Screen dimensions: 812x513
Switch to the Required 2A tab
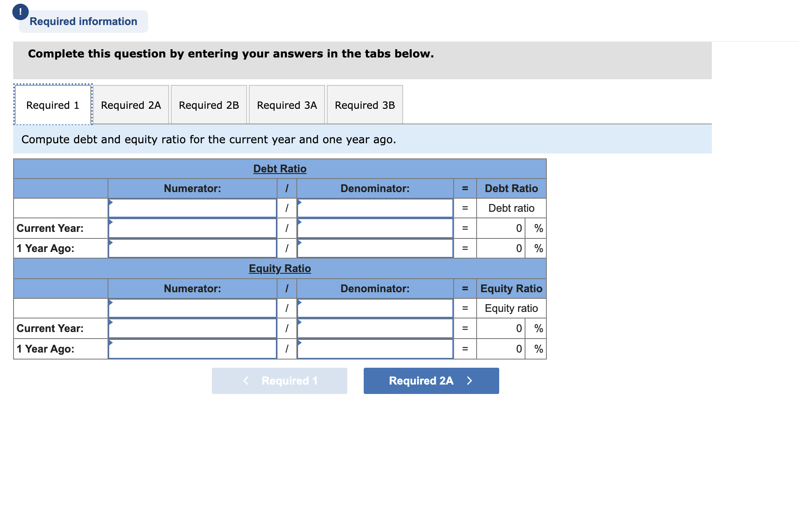tap(131, 105)
